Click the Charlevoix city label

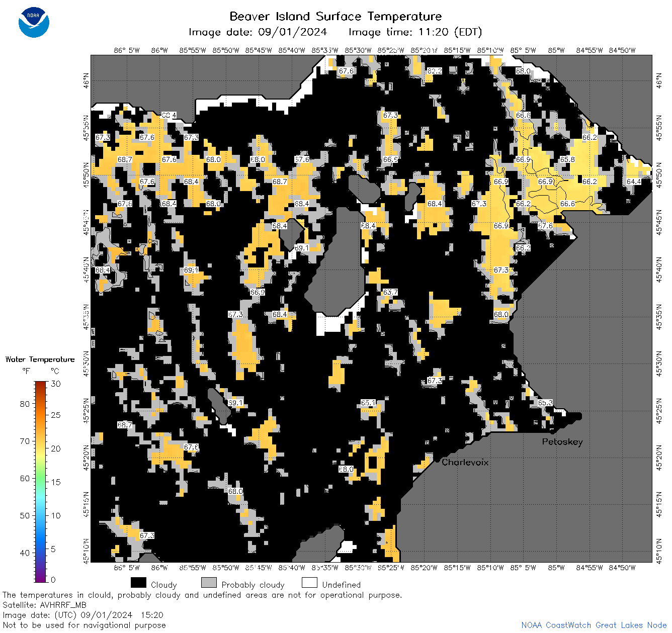(x=465, y=462)
